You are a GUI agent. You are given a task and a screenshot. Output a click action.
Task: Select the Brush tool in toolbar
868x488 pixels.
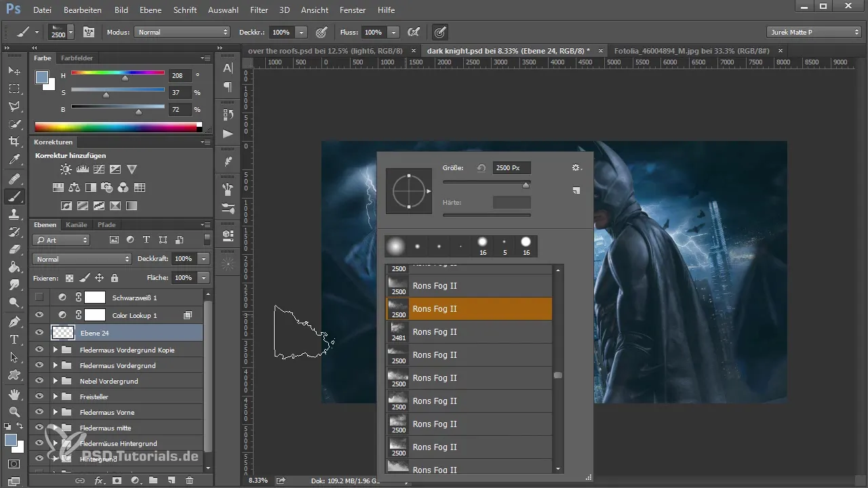coord(14,197)
